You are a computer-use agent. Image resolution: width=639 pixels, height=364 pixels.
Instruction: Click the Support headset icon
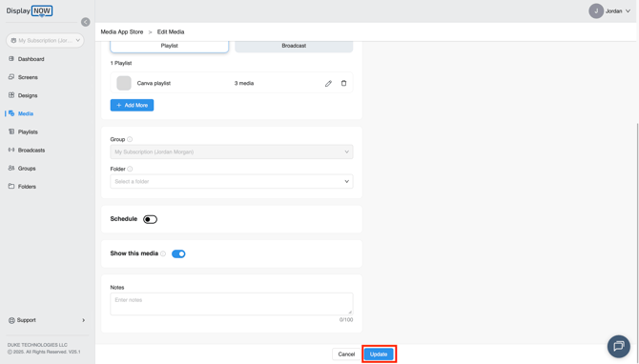click(x=11, y=320)
